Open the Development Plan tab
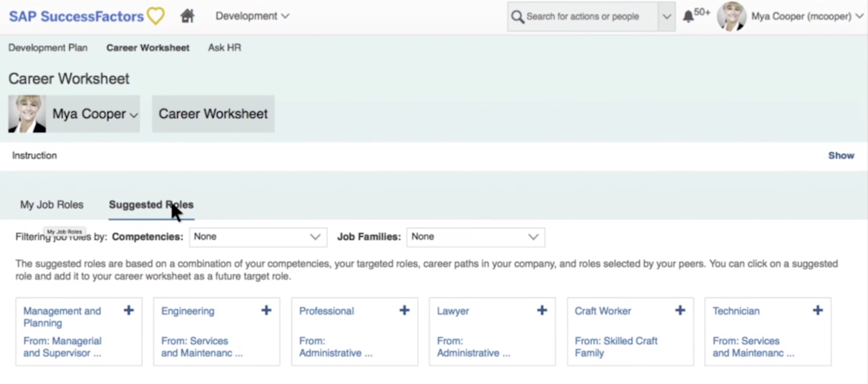The height and width of the screenshot is (384, 868). (x=48, y=48)
